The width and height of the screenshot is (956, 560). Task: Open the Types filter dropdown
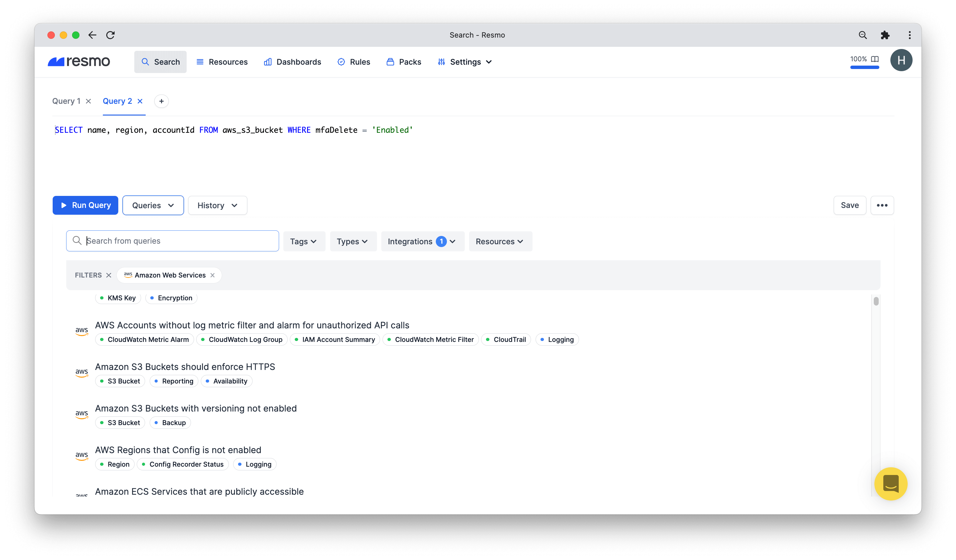353,241
